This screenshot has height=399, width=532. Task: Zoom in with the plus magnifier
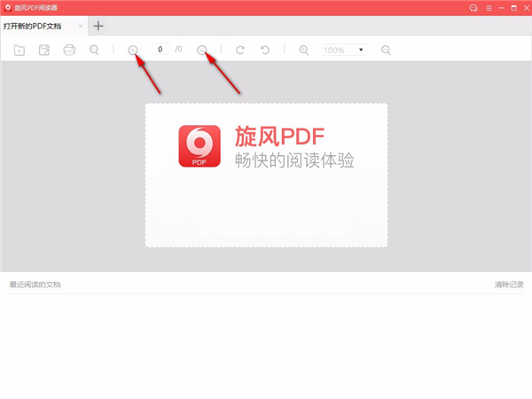point(303,51)
